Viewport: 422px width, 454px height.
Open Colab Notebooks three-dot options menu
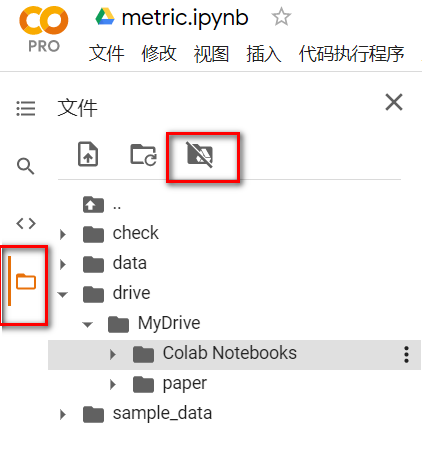pyautogui.click(x=406, y=354)
